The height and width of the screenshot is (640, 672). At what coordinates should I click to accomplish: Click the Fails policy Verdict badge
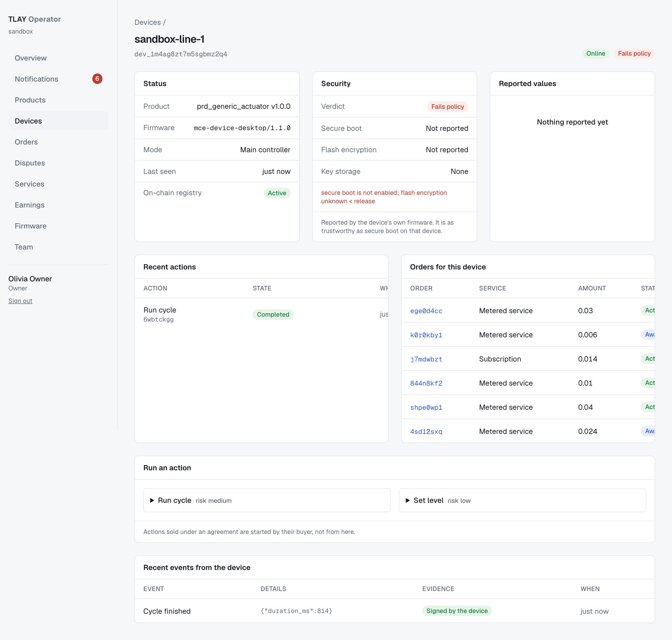point(447,107)
